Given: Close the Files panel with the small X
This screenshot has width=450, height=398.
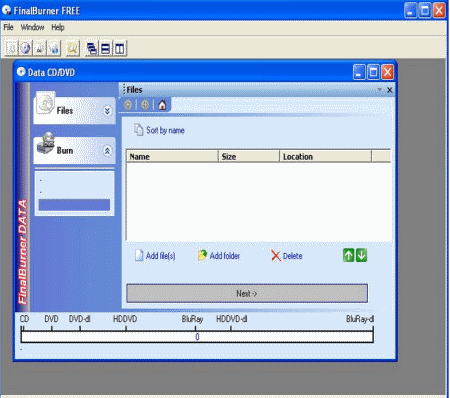Looking at the screenshot, I should 389,90.
